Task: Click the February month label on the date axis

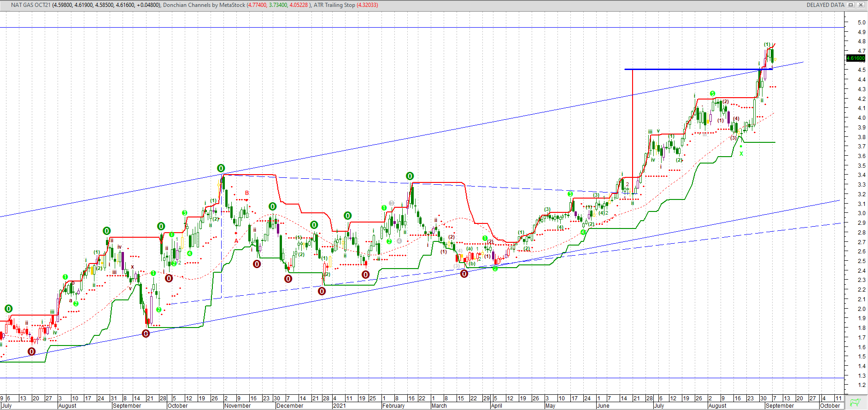Action: point(393,406)
